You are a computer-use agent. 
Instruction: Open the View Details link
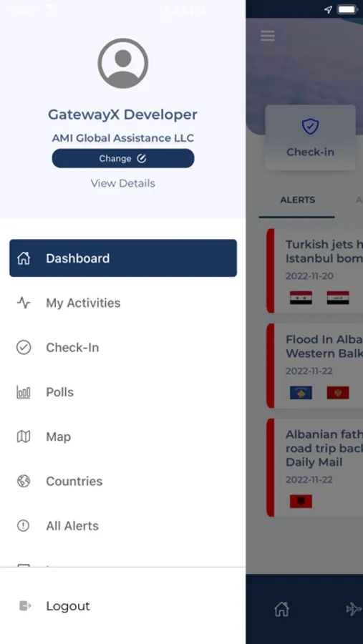123,183
